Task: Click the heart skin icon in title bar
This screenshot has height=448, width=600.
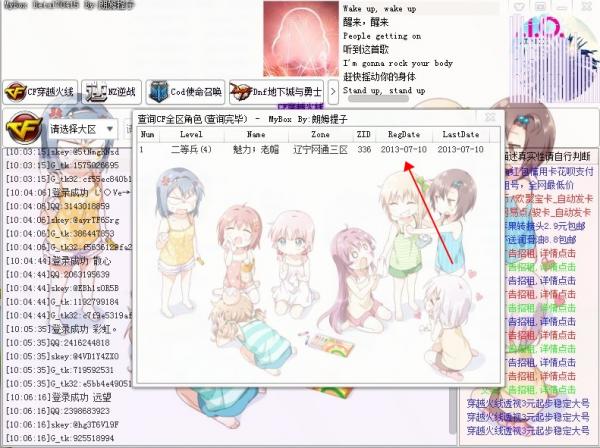Action: (x=519, y=7)
